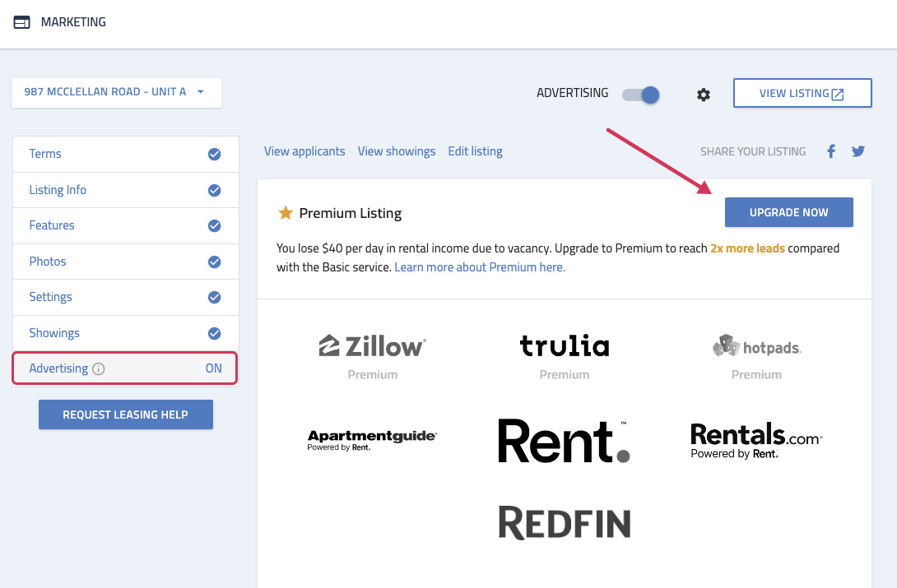Click the Redfin logo

[x=565, y=522]
